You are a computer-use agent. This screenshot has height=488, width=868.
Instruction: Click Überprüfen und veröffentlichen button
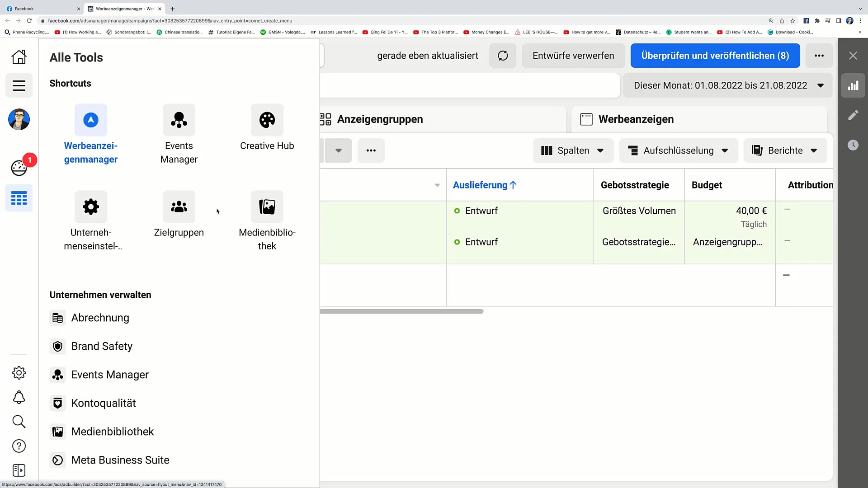click(715, 56)
